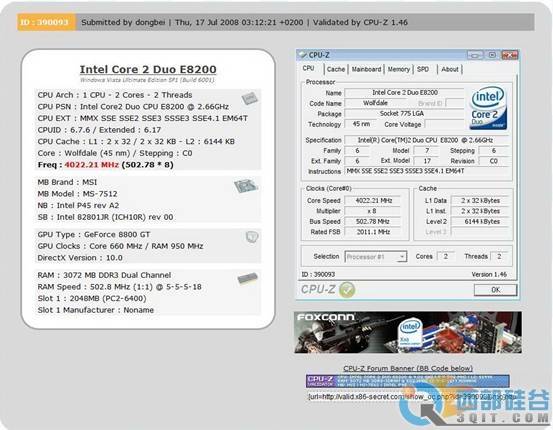Click the 'GPU Type : GeForce 8800 GT' line

94,235
